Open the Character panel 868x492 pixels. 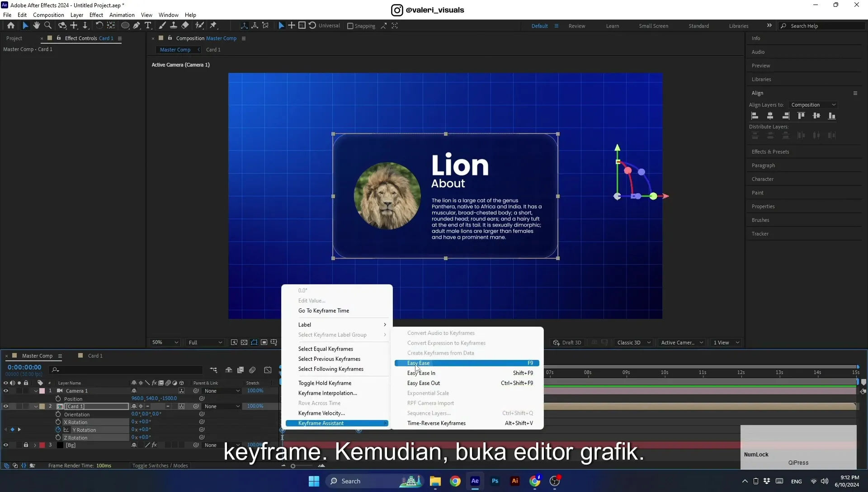pyautogui.click(x=762, y=179)
